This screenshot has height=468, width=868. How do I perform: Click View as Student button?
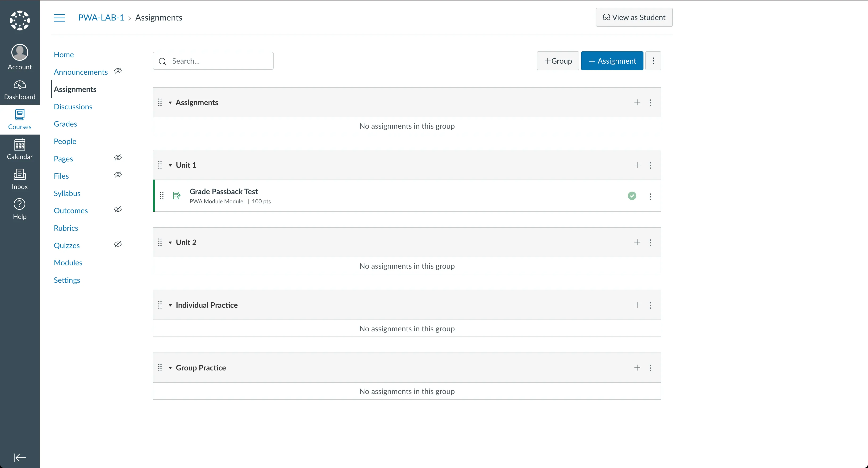[x=634, y=17]
